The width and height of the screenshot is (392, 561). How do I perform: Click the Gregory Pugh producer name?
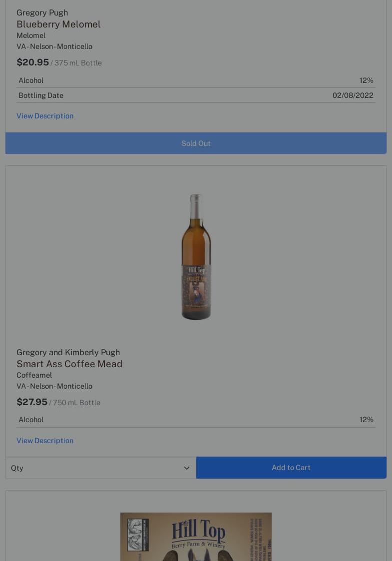(x=42, y=12)
